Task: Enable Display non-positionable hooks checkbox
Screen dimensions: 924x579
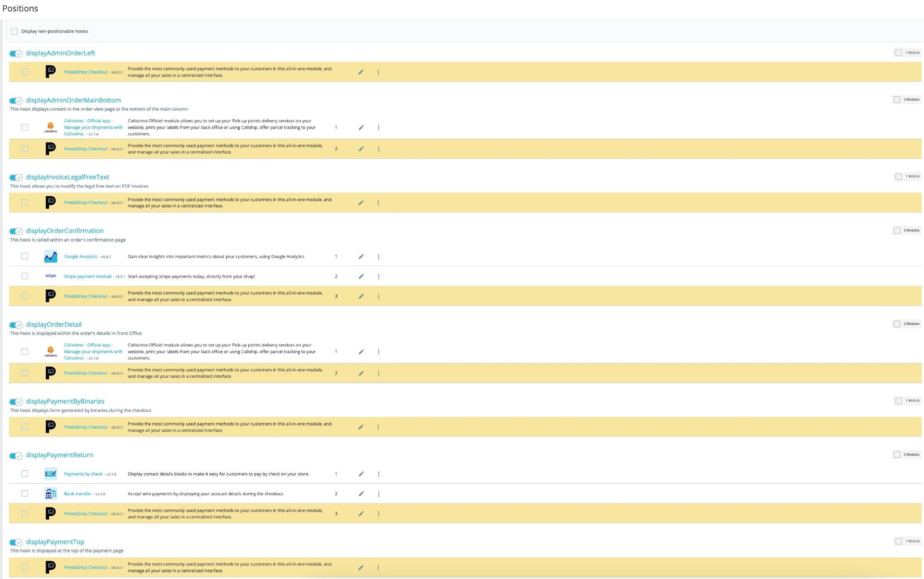Action: point(14,31)
